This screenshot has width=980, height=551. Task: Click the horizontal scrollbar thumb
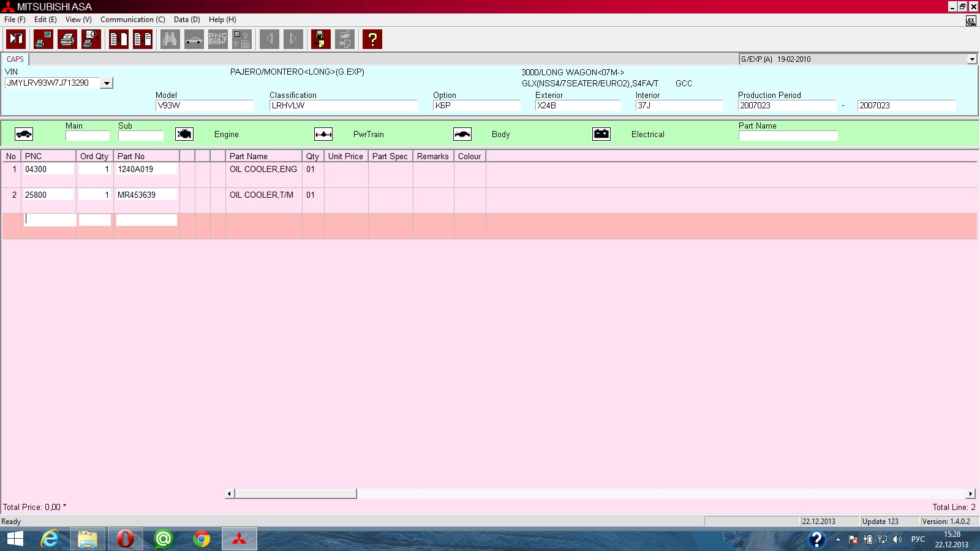295,493
